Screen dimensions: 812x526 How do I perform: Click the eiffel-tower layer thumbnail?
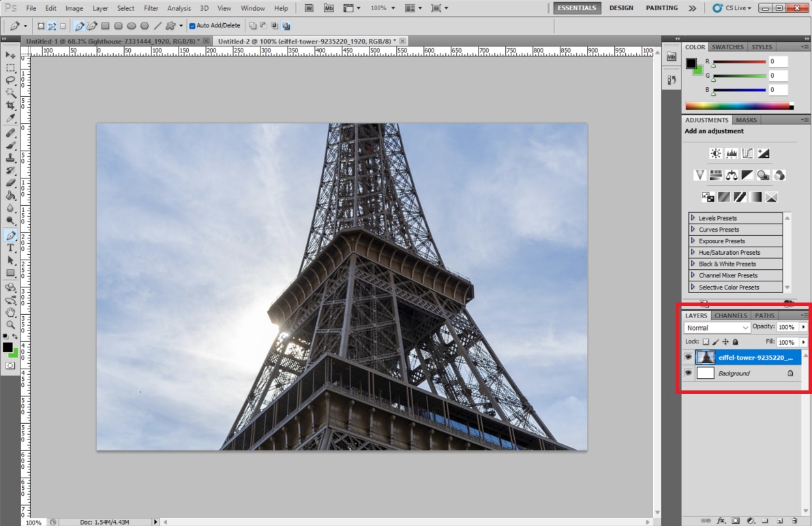(x=706, y=357)
